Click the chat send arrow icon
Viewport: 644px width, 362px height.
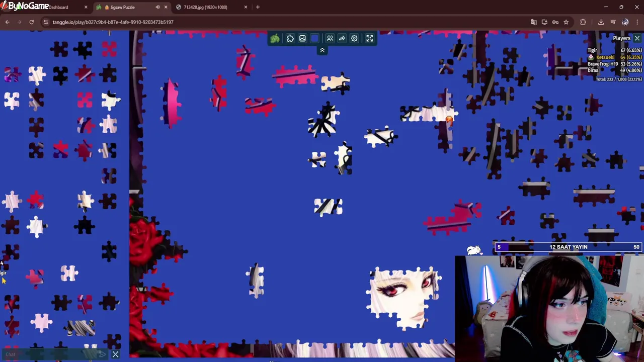[x=102, y=354]
